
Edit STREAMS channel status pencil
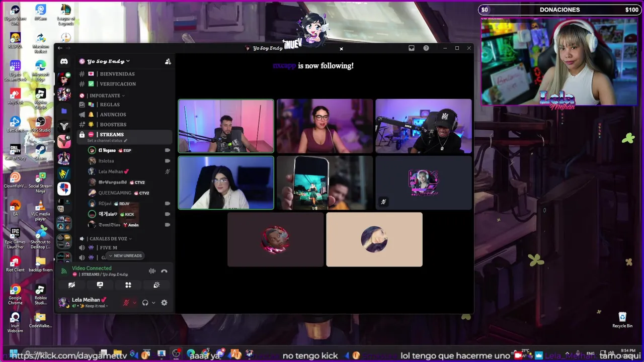[x=126, y=141]
